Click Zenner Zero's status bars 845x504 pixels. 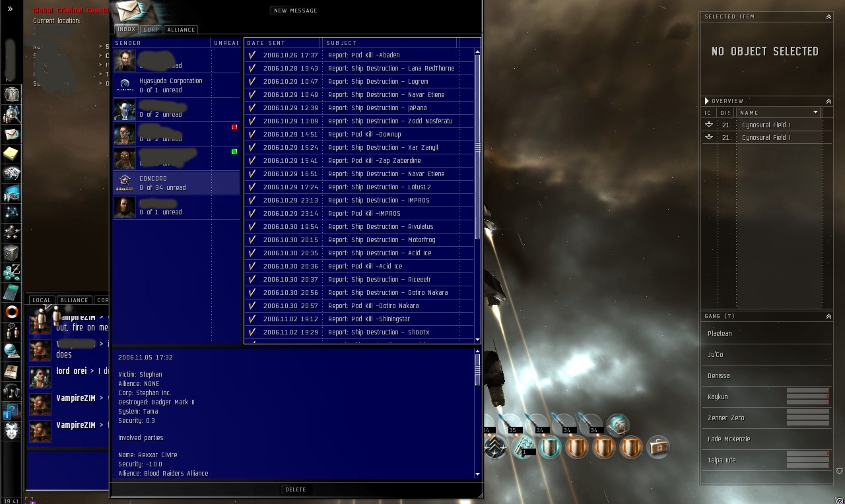808,418
